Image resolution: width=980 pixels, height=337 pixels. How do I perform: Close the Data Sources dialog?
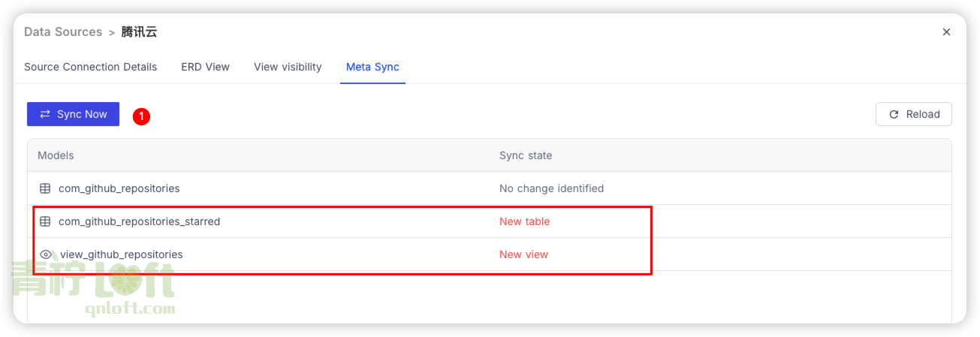tap(946, 32)
